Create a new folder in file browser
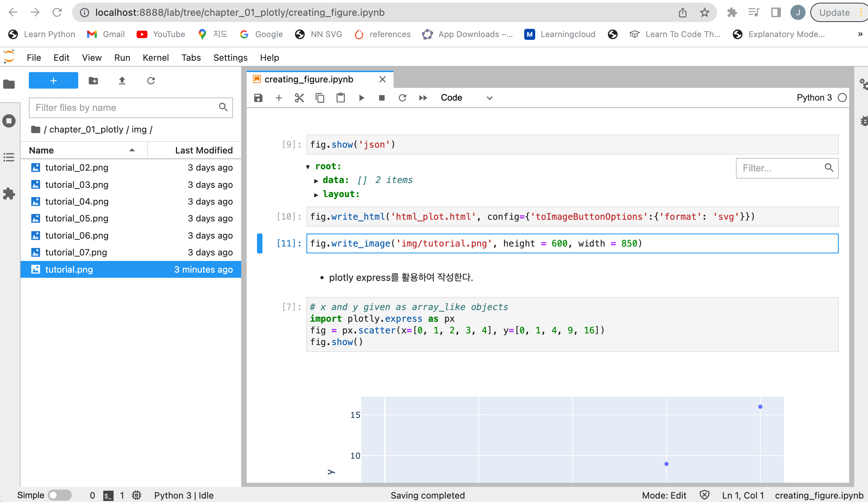The width and height of the screenshot is (868, 502). click(x=93, y=80)
